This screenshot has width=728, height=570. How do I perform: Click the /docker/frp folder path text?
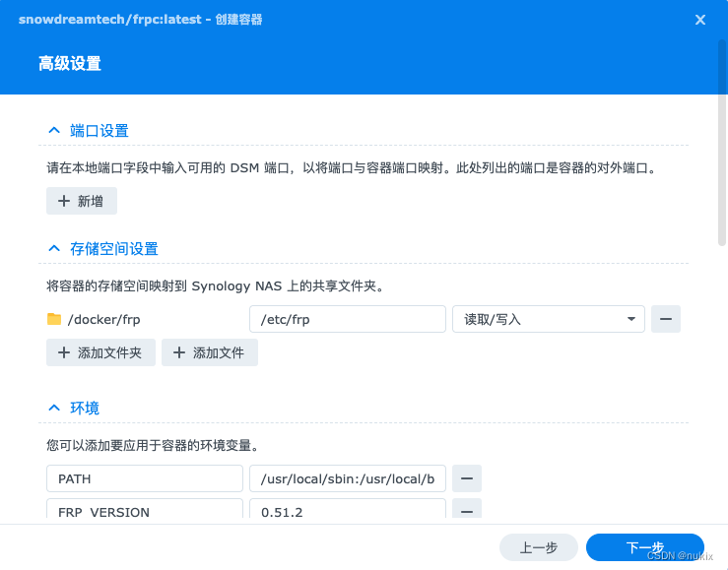[104, 320]
